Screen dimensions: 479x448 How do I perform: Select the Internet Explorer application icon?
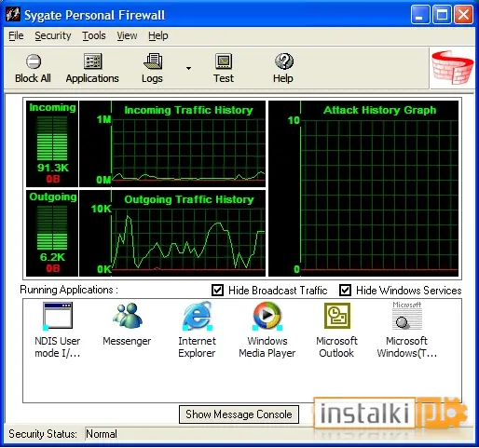click(x=197, y=316)
